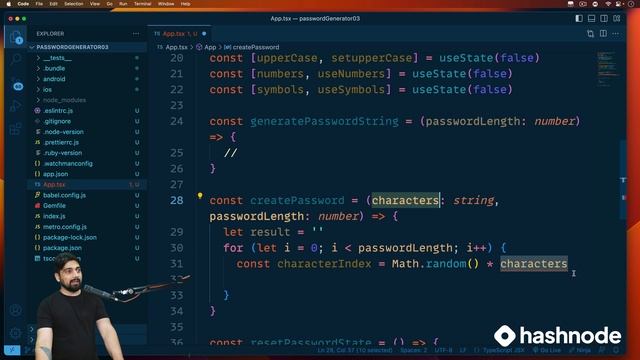Click the Open Changes icon in editor toolbar
The height and width of the screenshot is (360, 640).
(x=591, y=33)
